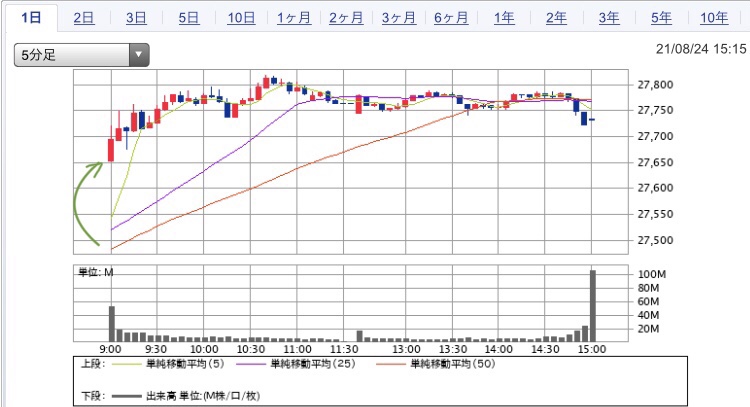Click the opening volume bar at 9:00
This screenshot has height=407, width=750.
click(112, 324)
